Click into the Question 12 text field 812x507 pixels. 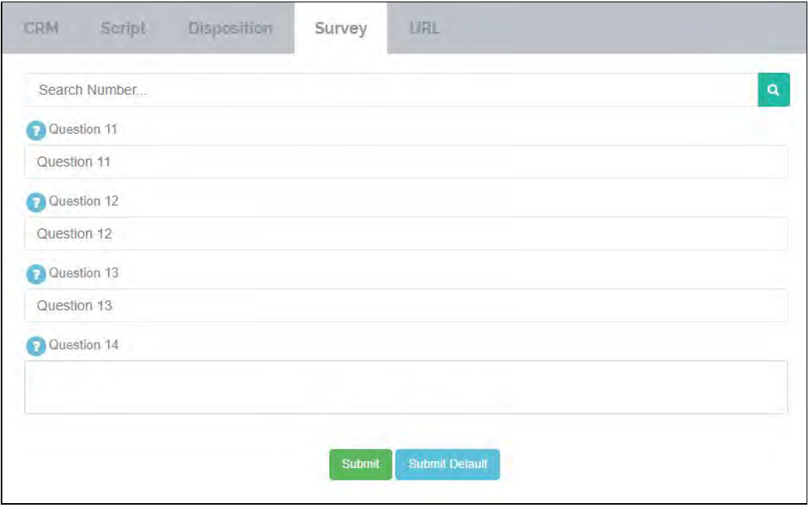[x=406, y=233]
